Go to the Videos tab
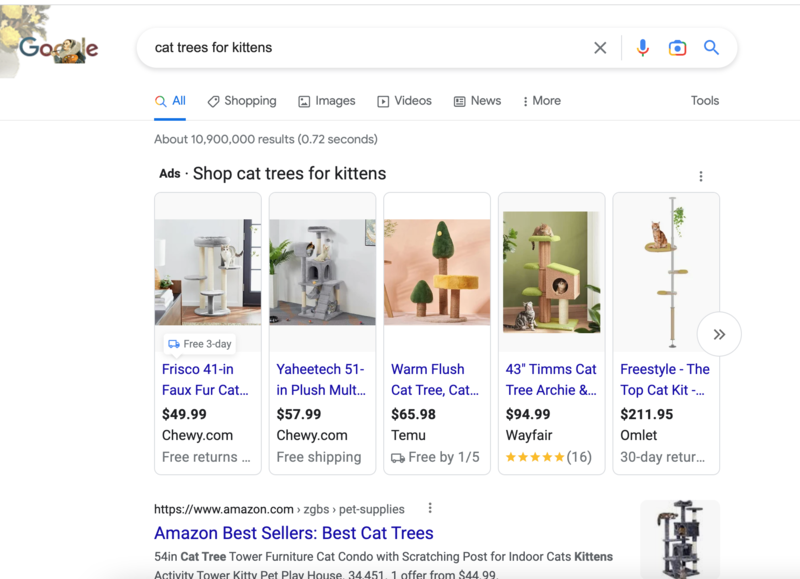This screenshot has width=800, height=579. point(404,101)
